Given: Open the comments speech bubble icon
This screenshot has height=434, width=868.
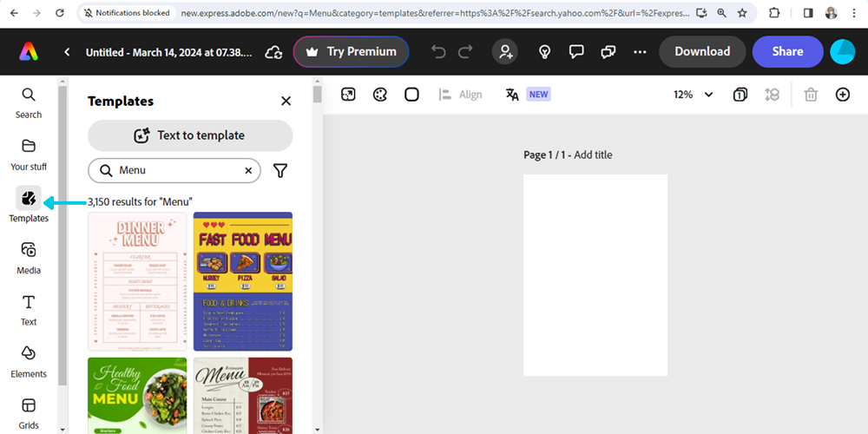Looking at the screenshot, I should pos(577,52).
